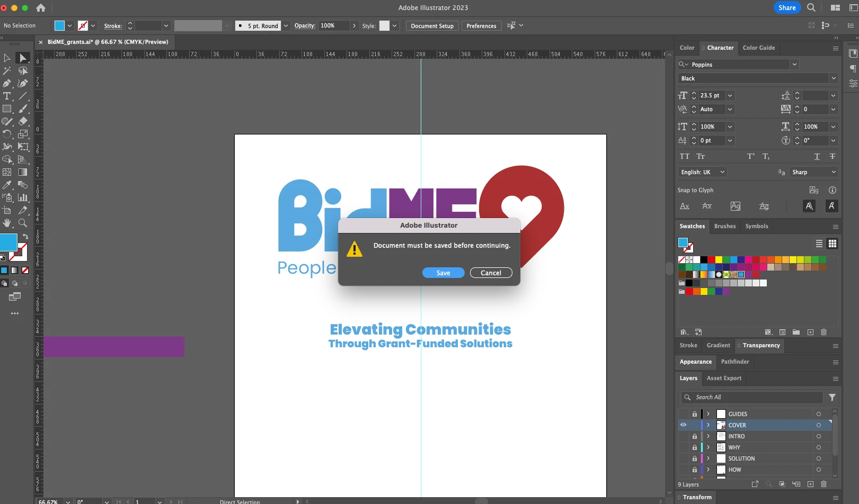
Task: Unlock the GUIDES layer
Action: 695,414
